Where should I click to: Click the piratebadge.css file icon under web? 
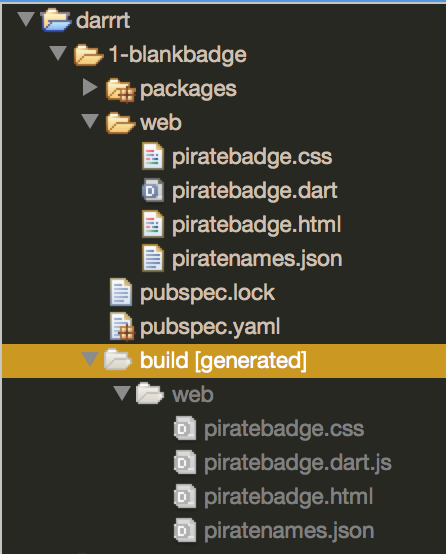153,156
